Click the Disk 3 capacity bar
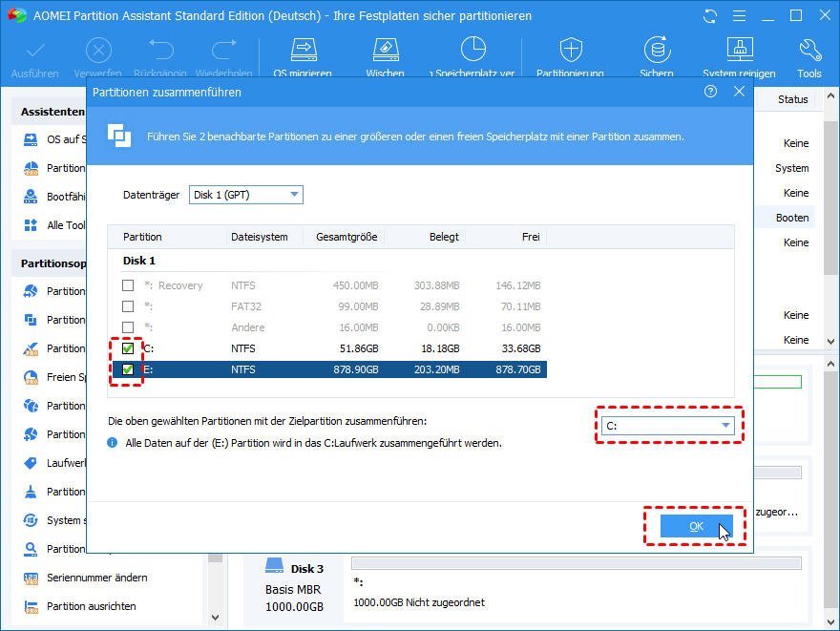 (577, 563)
